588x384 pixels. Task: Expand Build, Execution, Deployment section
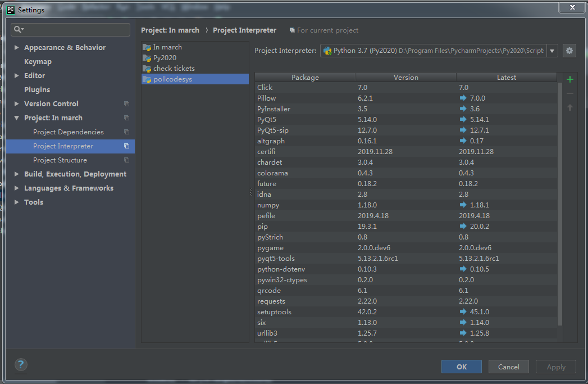(x=16, y=174)
